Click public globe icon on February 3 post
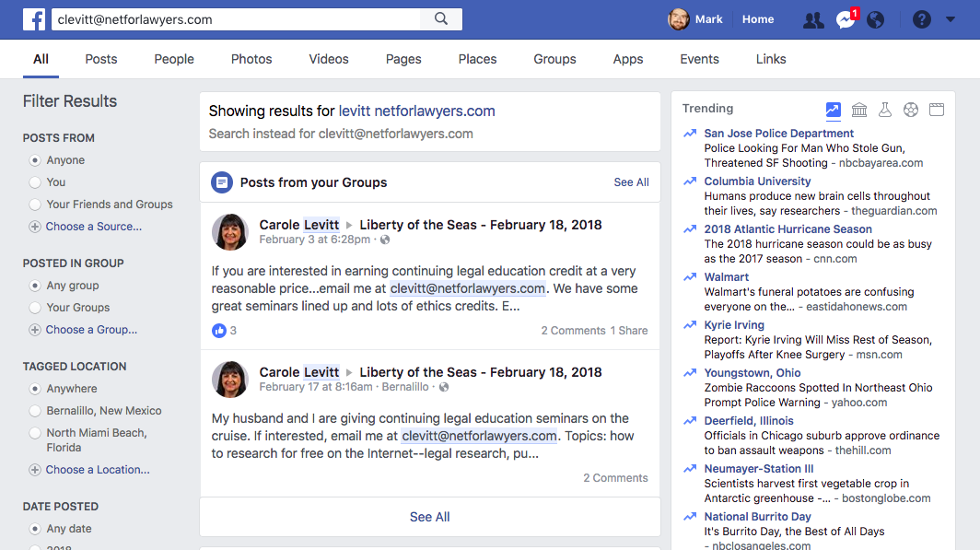Viewport: 980px width, 550px height. point(385,240)
